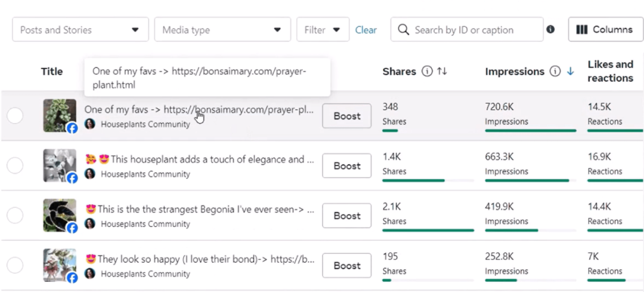This screenshot has width=644, height=292.
Task: Open the Filter dropdown
Action: click(322, 30)
